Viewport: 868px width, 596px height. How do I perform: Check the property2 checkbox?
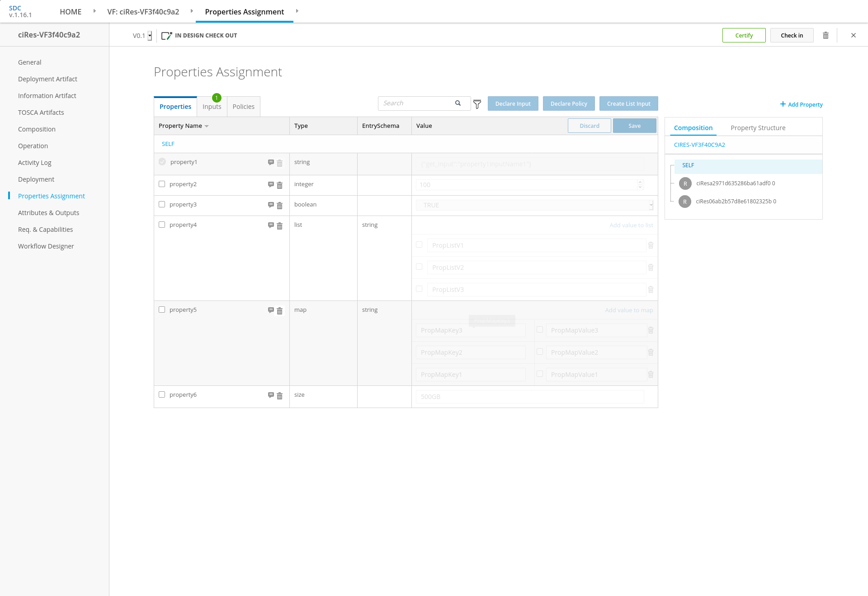tap(162, 184)
